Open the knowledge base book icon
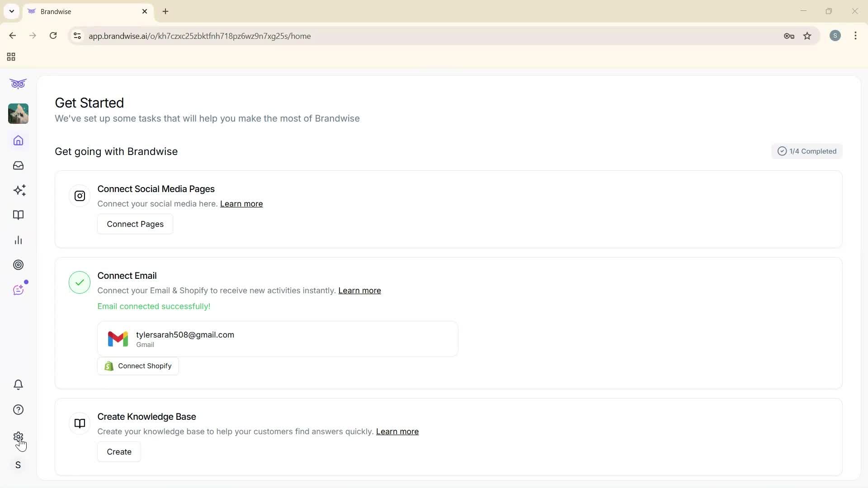 pyautogui.click(x=18, y=215)
